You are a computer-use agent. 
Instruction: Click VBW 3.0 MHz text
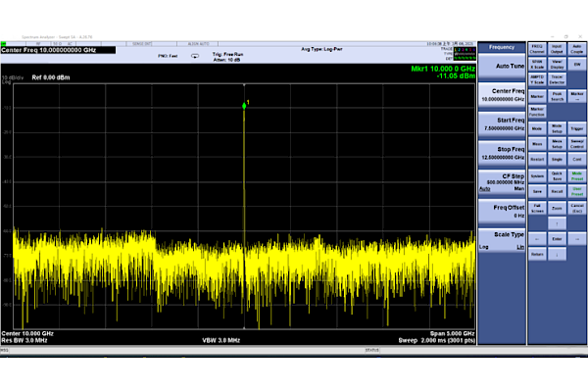click(220, 341)
